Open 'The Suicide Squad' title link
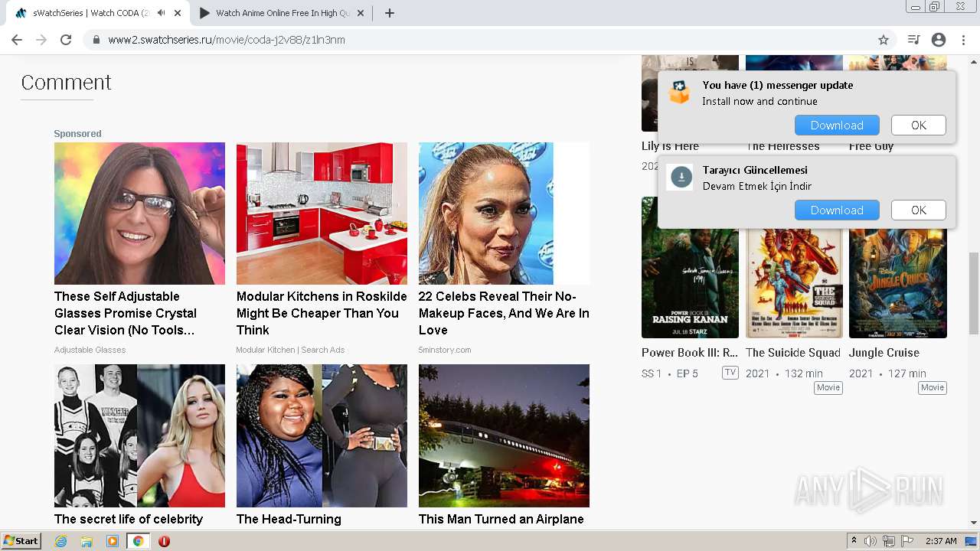The height and width of the screenshot is (551, 980). [793, 353]
